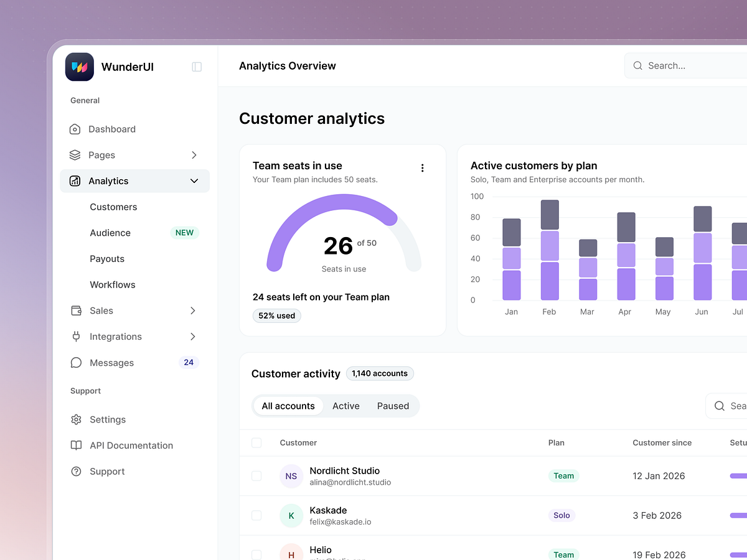This screenshot has width=747, height=560.
Task: Sort by the Plan column header
Action: pyautogui.click(x=557, y=443)
